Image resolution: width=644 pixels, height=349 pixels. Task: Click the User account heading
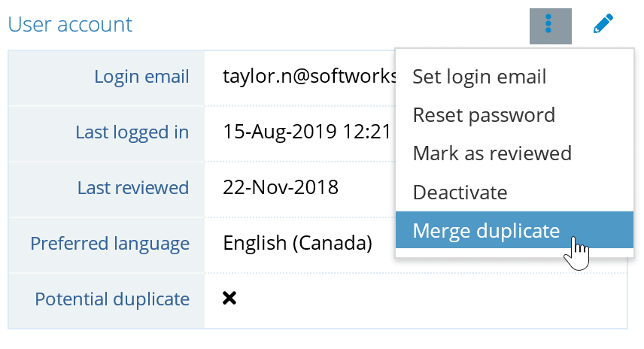click(x=70, y=24)
